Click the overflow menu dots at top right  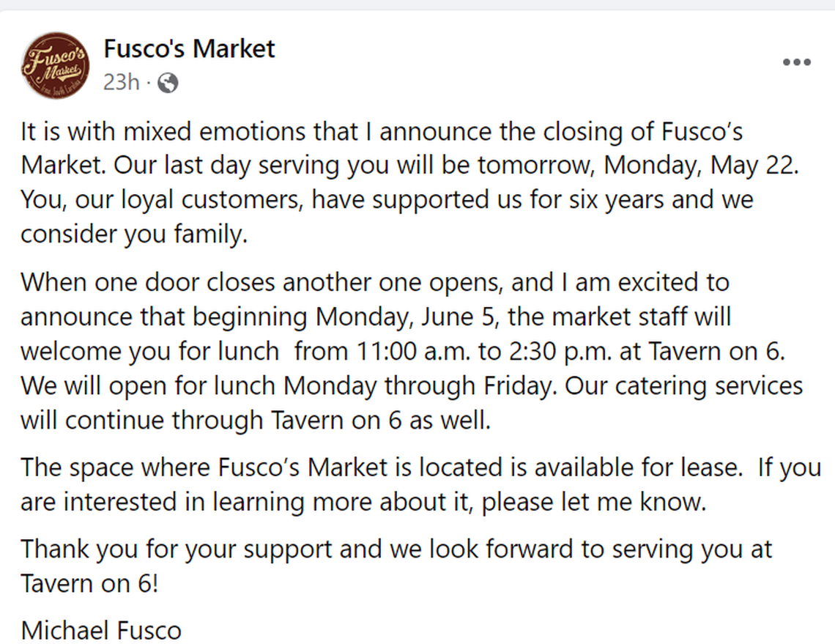click(796, 62)
